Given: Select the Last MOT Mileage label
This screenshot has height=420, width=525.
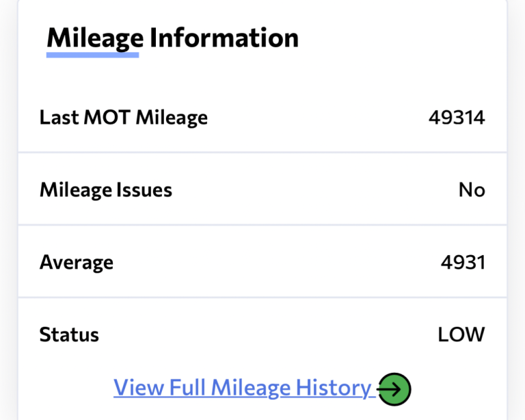Looking at the screenshot, I should [x=123, y=118].
